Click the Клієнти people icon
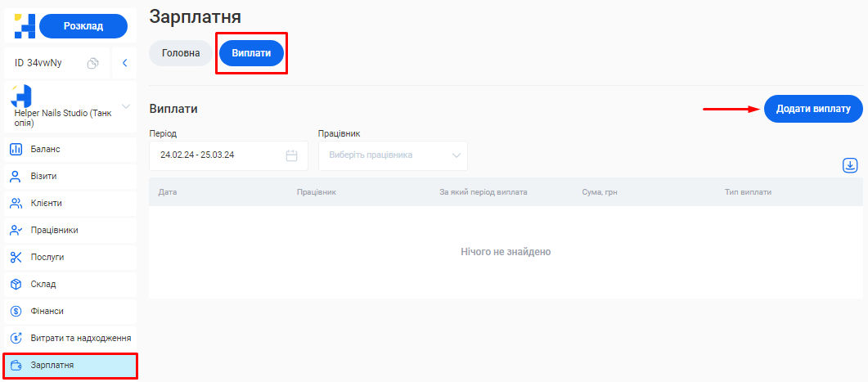Viewport: 868px width, 382px height. click(15, 203)
